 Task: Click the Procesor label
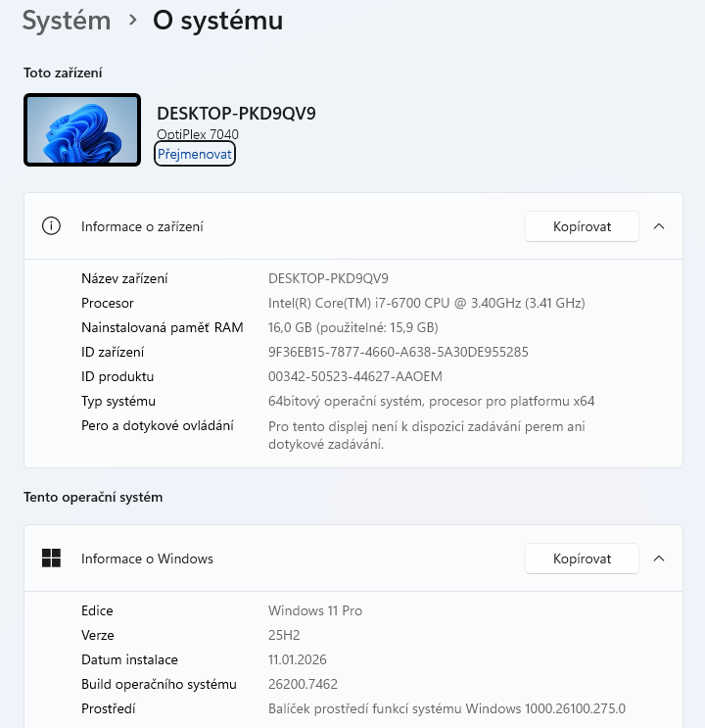pos(107,303)
